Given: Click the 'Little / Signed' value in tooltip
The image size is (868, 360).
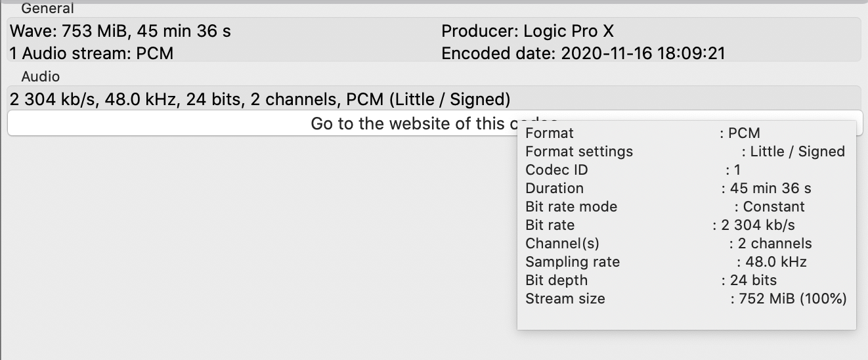Looking at the screenshot, I should click(797, 152).
